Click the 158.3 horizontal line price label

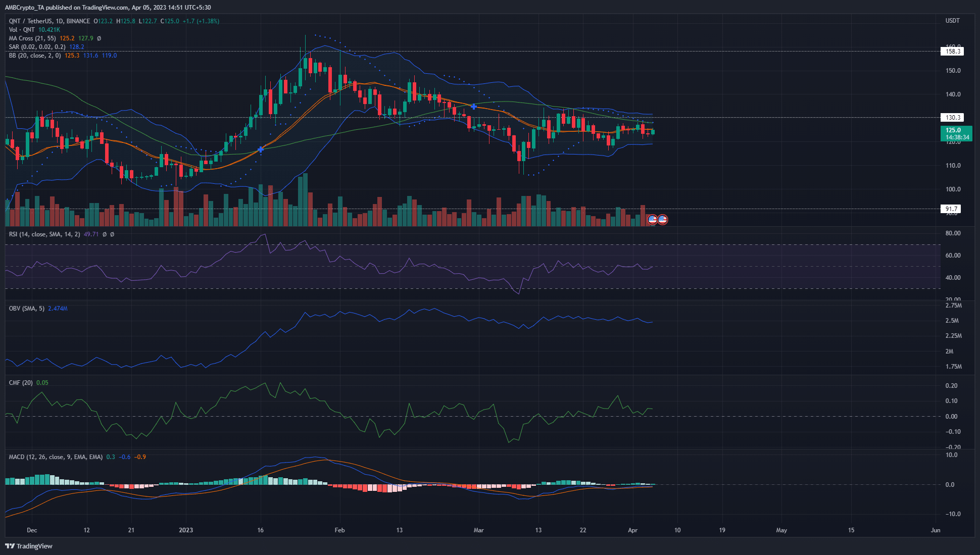tap(953, 51)
